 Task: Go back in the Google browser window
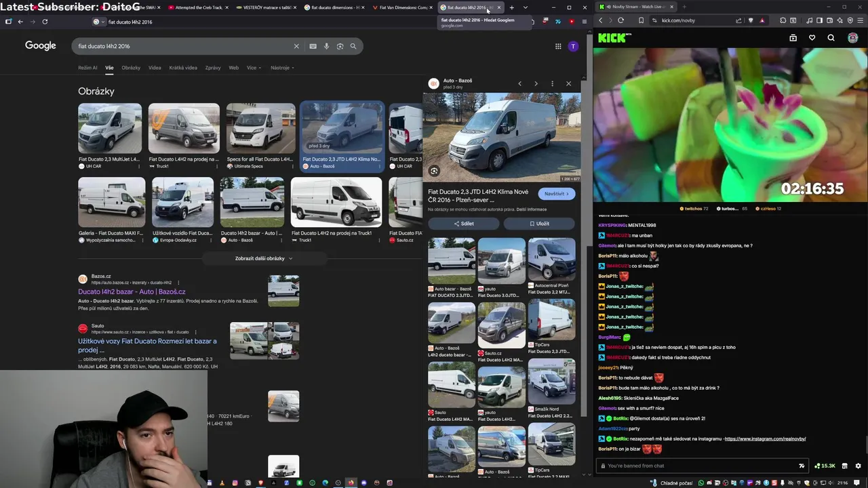click(x=20, y=22)
